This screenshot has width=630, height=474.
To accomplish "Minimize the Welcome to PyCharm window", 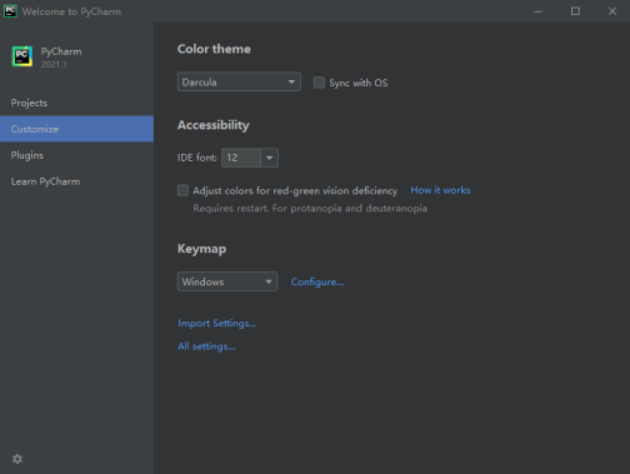I will (x=538, y=11).
